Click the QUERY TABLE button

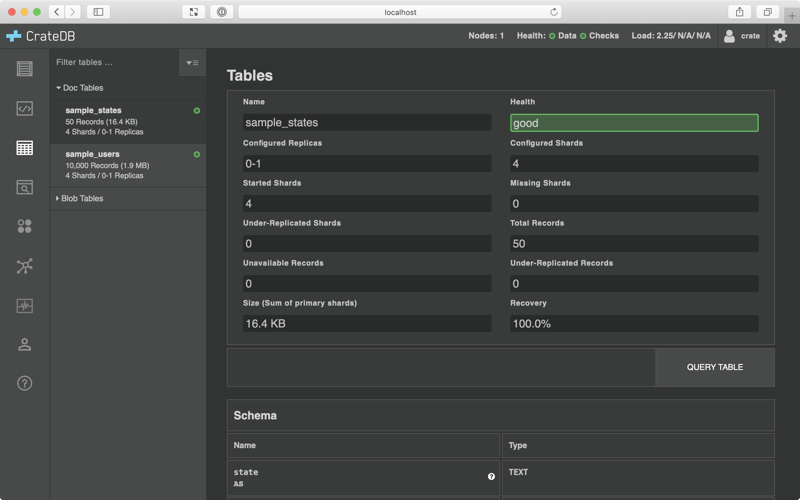714,367
